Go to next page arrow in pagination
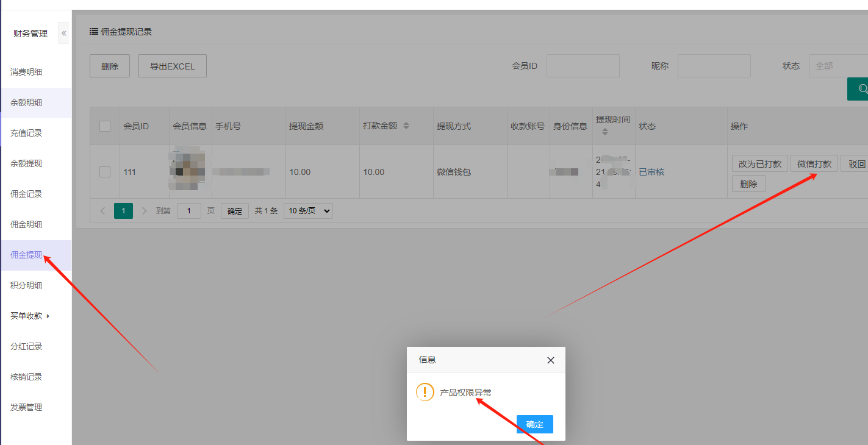 [x=144, y=211]
